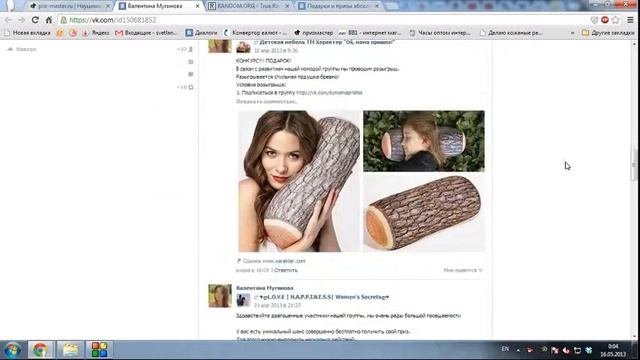Open the L.O.V.E H.A.P.P.I.N.E.S.S Women's Secrets link
The height and width of the screenshot is (360, 640).
pos(324,297)
